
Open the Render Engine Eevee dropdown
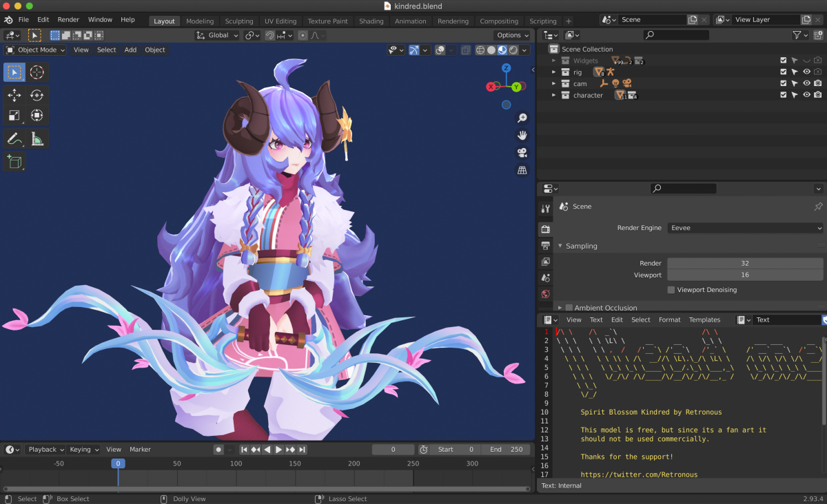(746, 228)
